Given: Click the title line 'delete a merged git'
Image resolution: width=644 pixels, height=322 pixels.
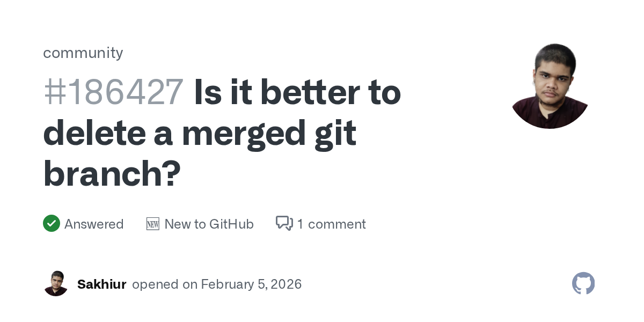Looking at the screenshot, I should click(x=200, y=133).
